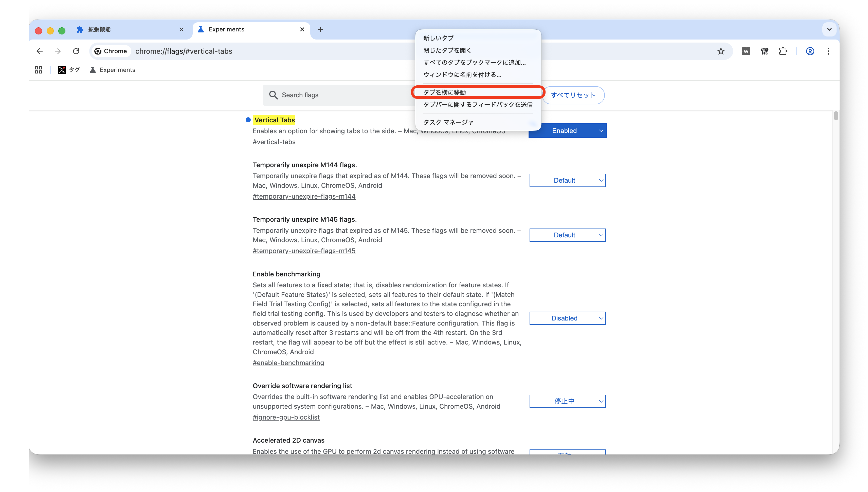The image size is (868, 492).
Task: Open the apps grid in bookmarks bar
Action: [x=39, y=70]
